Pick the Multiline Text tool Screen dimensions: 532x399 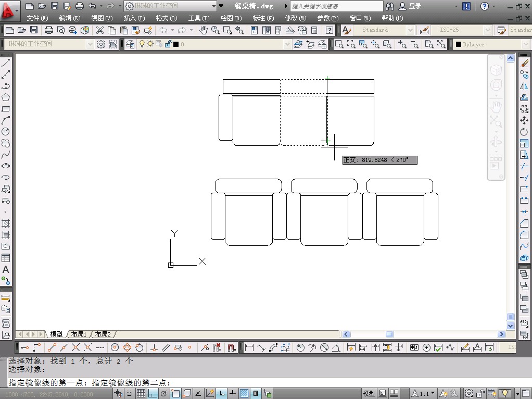point(6,270)
